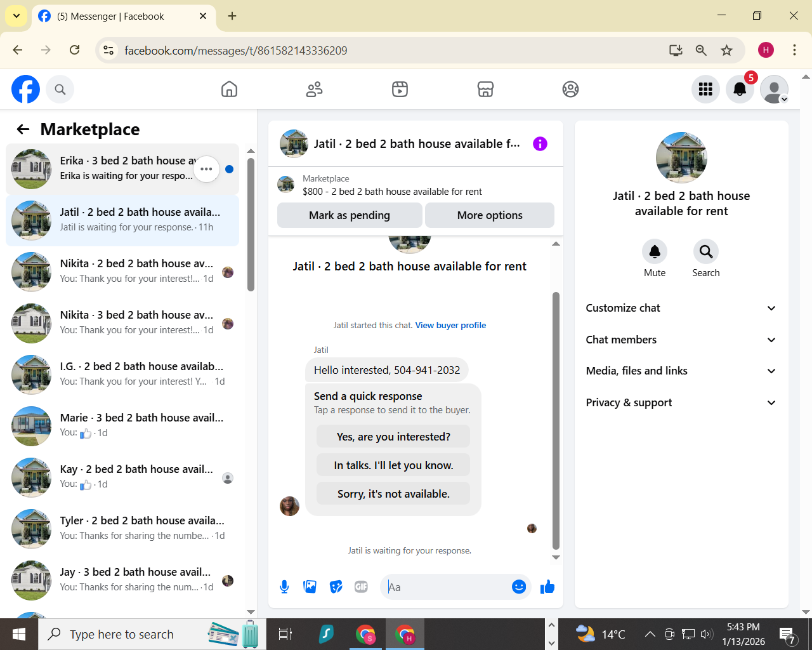812x650 pixels.
Task: Open Erika's 3 bed 2 bath conversation
Action: point(122,169)
